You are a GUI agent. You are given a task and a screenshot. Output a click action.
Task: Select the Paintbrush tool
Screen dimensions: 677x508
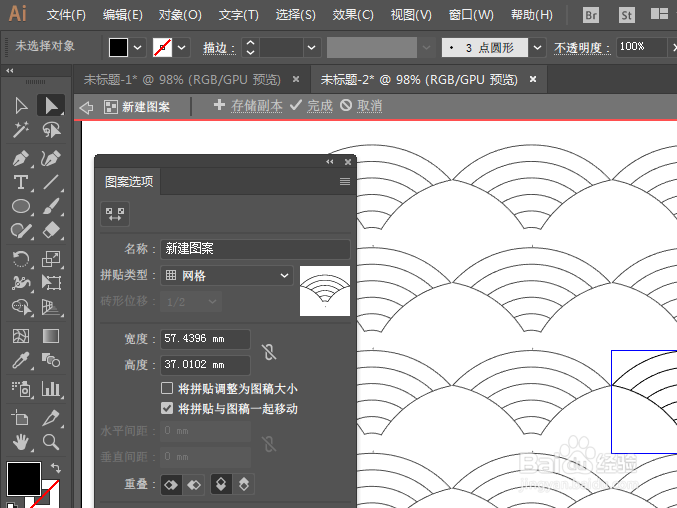(51, 206)
